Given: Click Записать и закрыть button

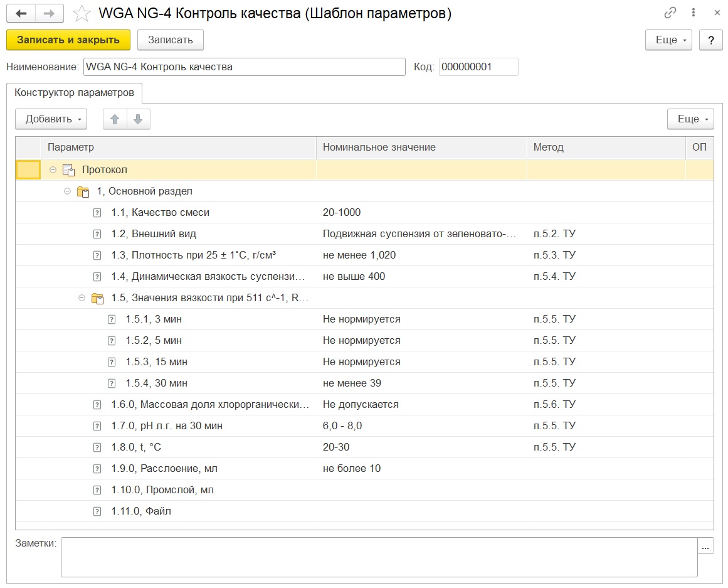Looking at the screenshot, I should pos(68,40).
